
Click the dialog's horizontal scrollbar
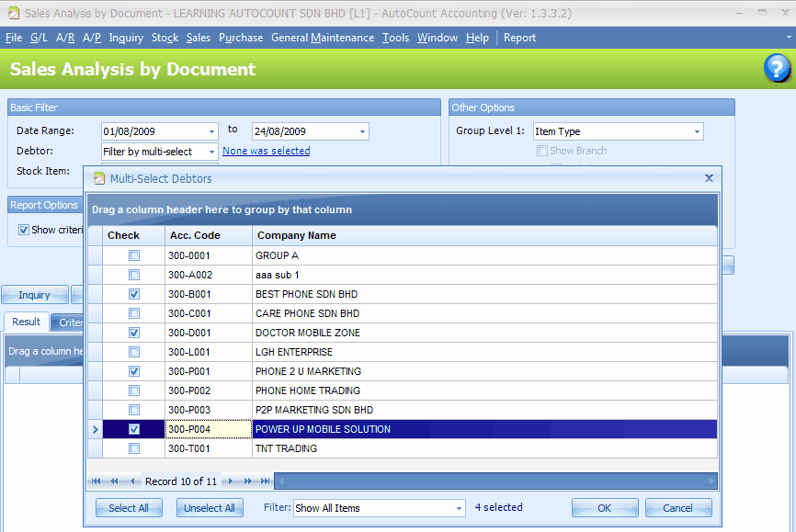pos(496,481)
